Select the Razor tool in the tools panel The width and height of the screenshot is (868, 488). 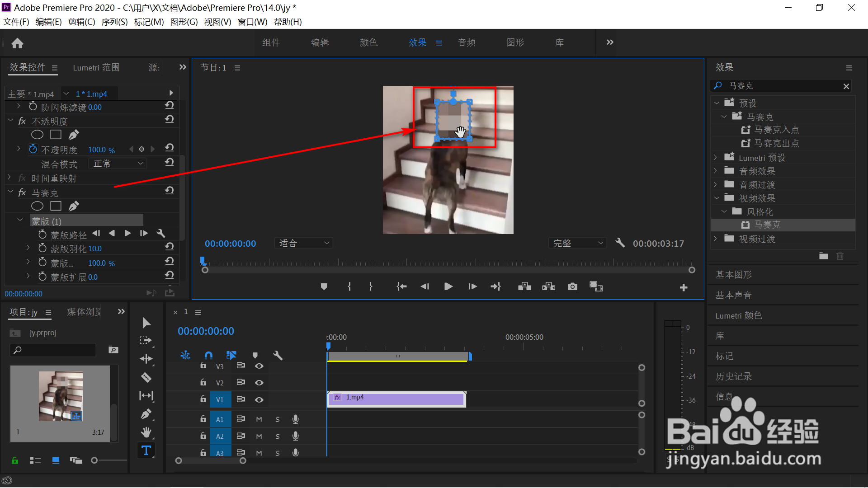point(146,377)
